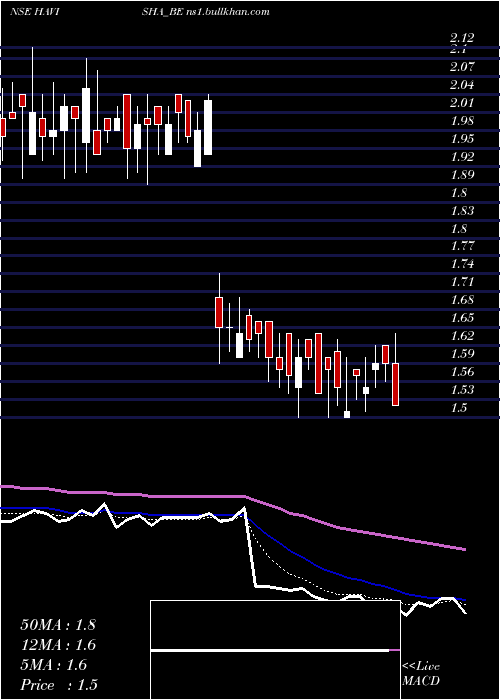Click the 1.53 price axis label
Screen dimensions: 500x700
pyautogui.click(x=462, y=390)
